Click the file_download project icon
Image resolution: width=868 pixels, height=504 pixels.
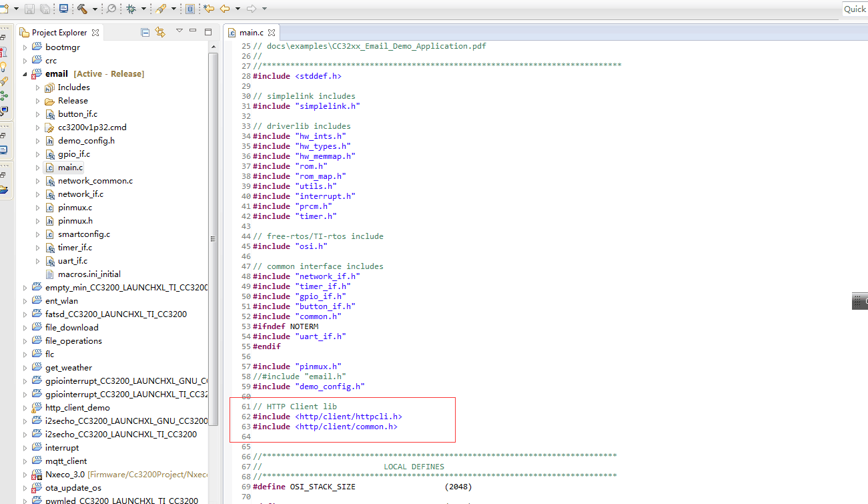[37, 328]
